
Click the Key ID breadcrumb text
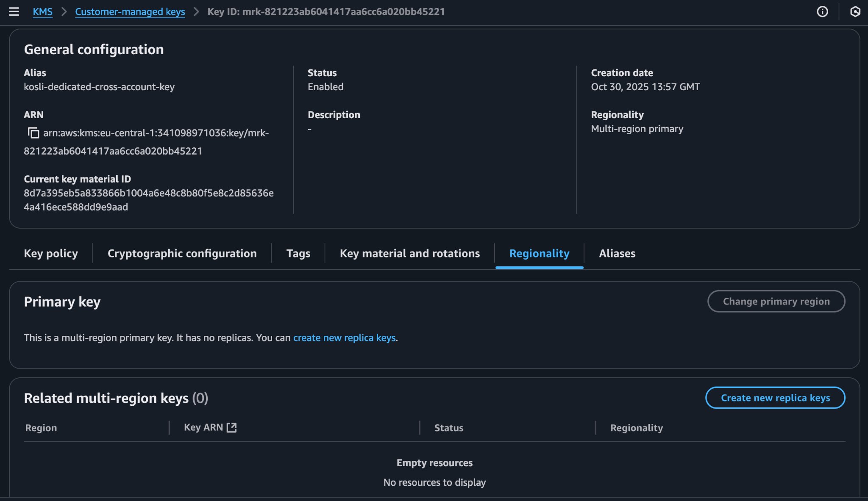326,11
